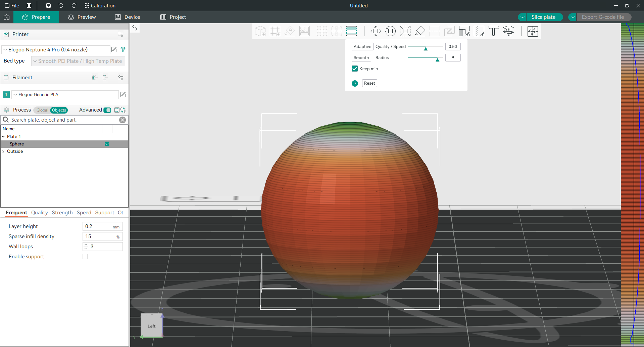Screen dimensions: 644x347
Task: Open the Assembly view puzzle icon
Action: point(533,31)
